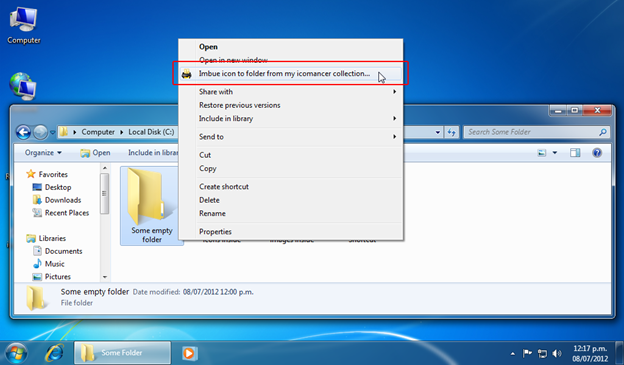Choose Rename in the context menu

pos(290,213)
